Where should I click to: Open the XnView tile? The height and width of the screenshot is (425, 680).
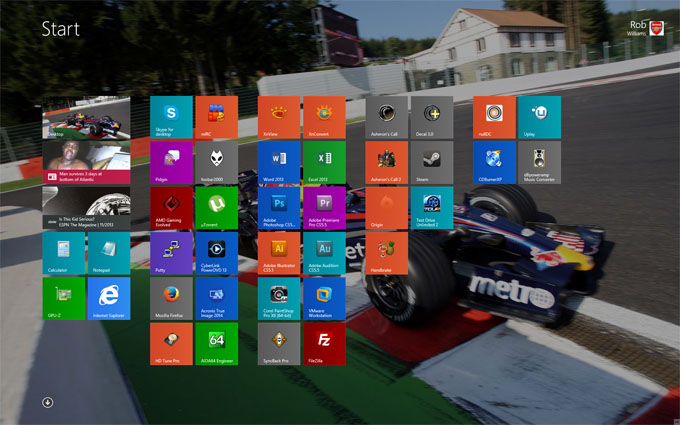279,118
